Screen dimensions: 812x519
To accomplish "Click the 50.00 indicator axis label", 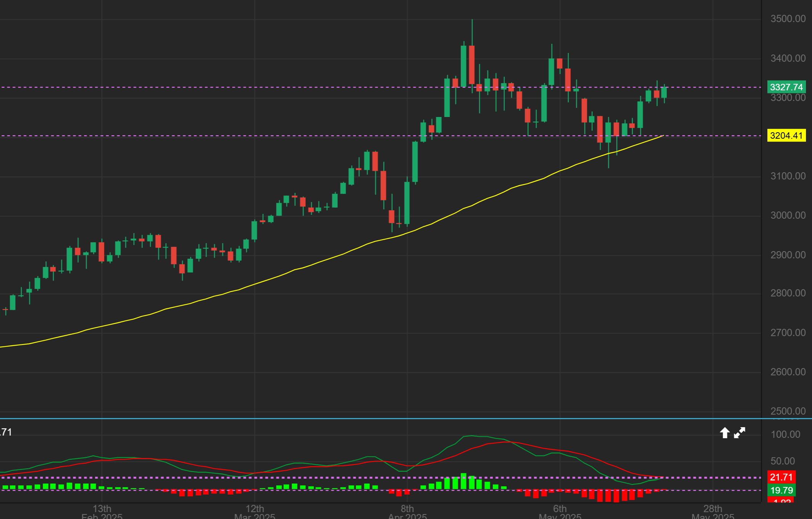I will tap(783, 461).
